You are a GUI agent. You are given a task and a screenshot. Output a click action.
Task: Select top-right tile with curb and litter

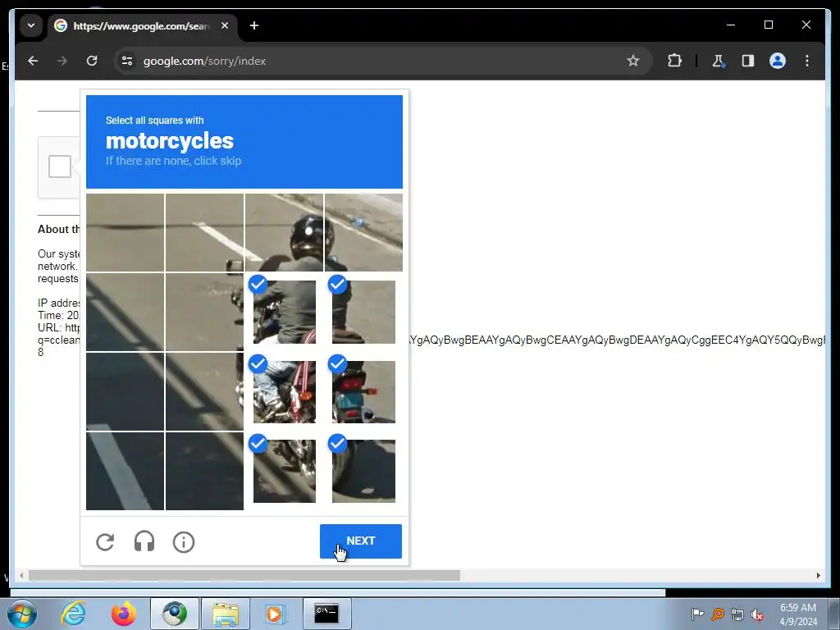[x=363, y=232]
